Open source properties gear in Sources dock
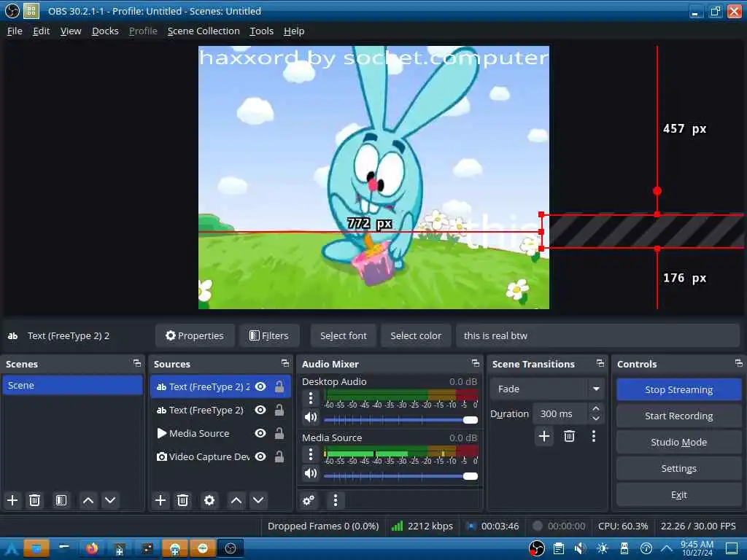Screen dimensions: 747x560 (x=209, y=500)
